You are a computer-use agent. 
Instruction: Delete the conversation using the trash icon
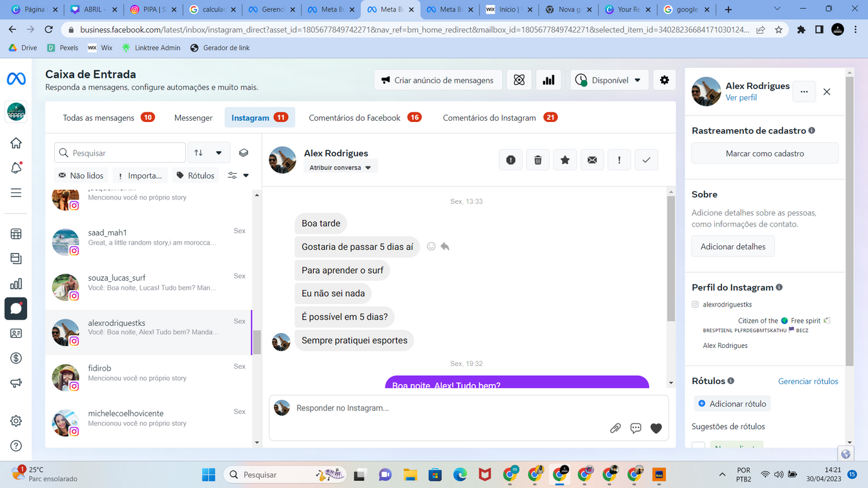click(538, 160)
